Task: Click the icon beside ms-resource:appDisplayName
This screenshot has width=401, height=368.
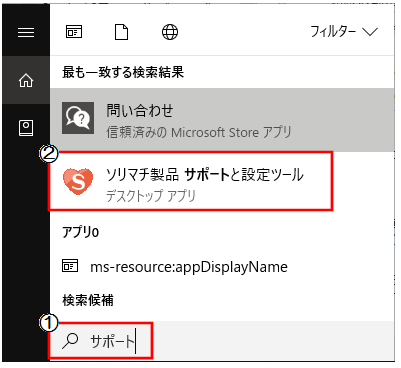Action: [70, 266]
